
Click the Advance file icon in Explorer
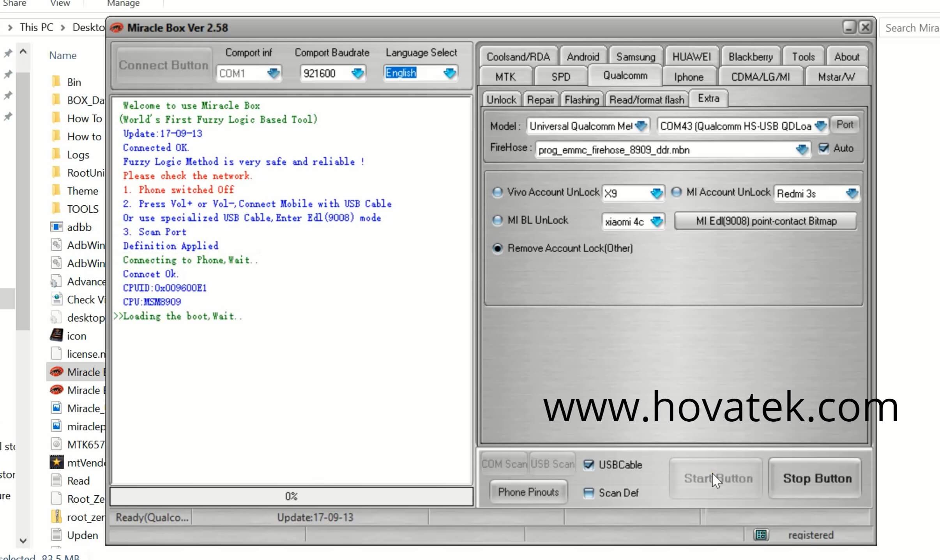(57, 281)
